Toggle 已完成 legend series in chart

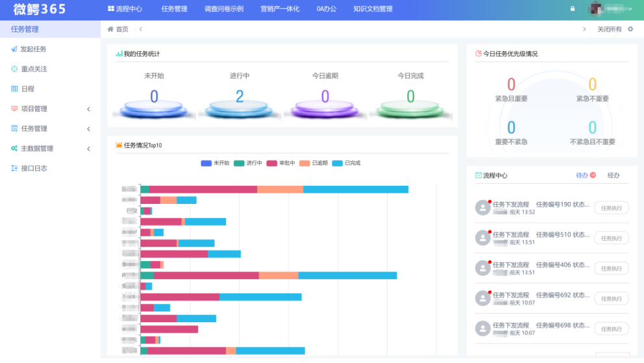pos(338,163)
